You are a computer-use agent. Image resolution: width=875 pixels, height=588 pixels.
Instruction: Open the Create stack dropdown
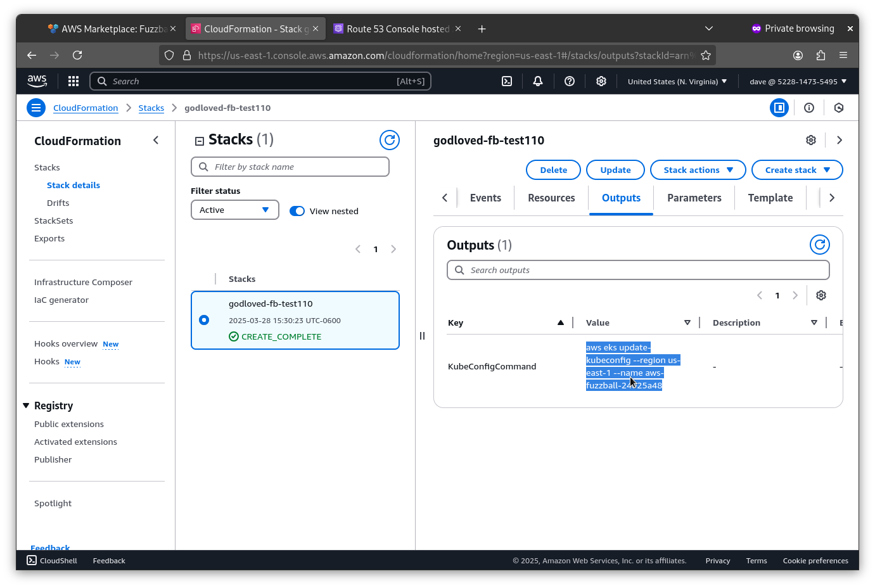pyautogui.click(x=797, y=169)
